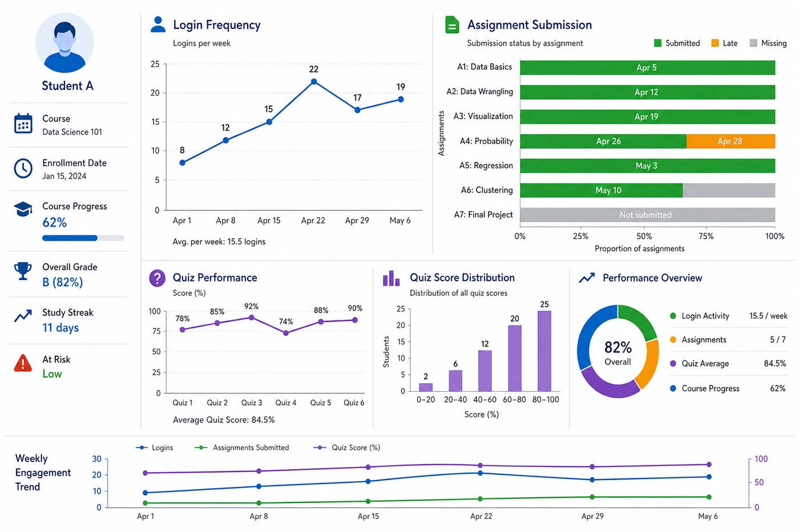Click the Quiz Score Distribution bar chart icon

[391, 278]
